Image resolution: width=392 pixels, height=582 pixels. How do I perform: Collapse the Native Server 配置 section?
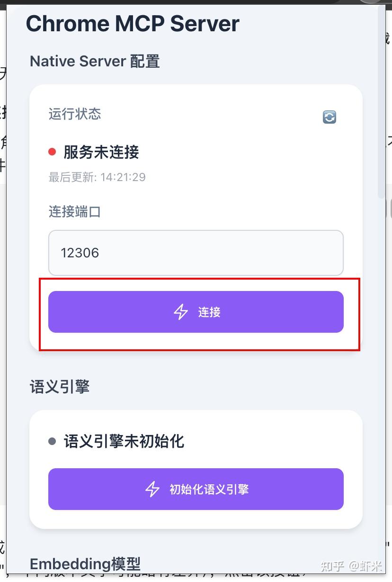tap(94, 61)
